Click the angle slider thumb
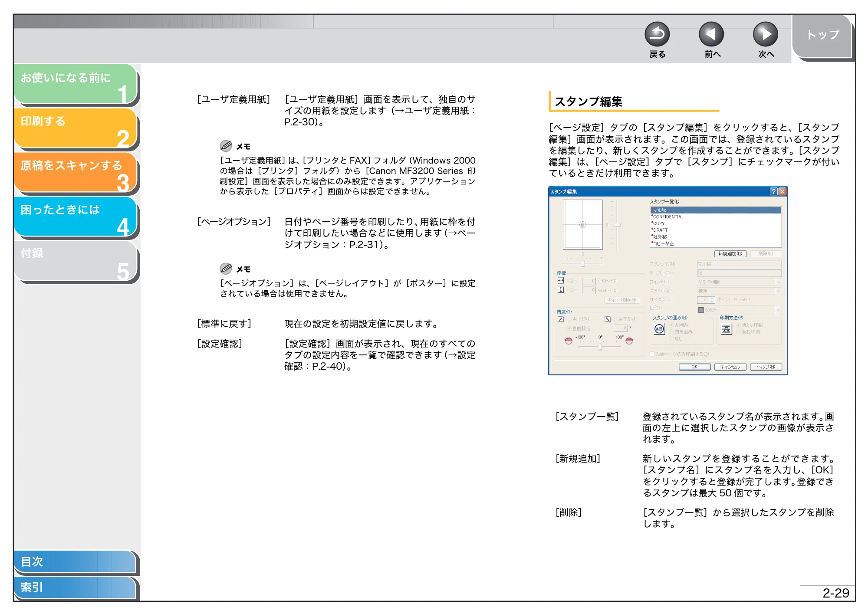Image resolution: width=868 pixels, height=614 pixels. (x=600, y=347)
